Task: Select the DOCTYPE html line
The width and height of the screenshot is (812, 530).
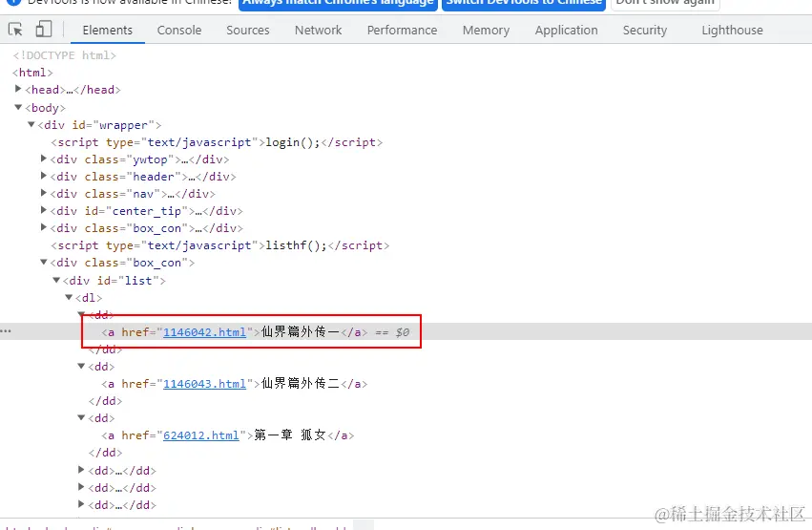Action: (x=65, y=55)
